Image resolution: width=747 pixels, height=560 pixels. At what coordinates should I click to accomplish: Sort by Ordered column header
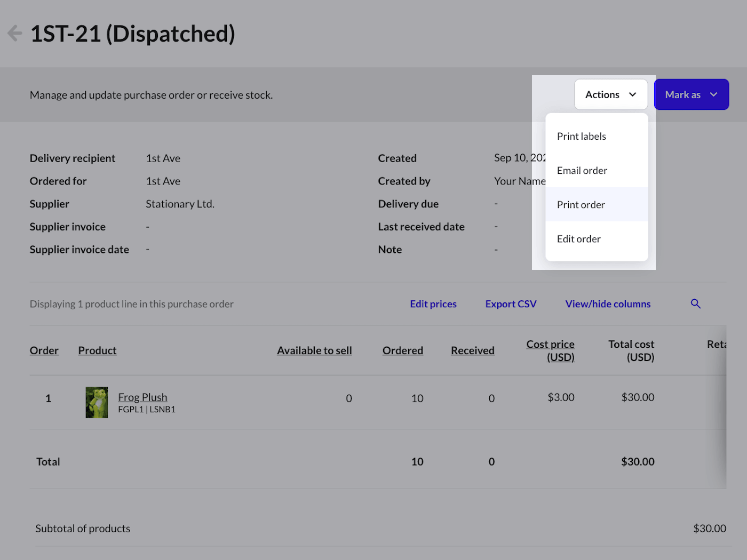tap(403, 350)
